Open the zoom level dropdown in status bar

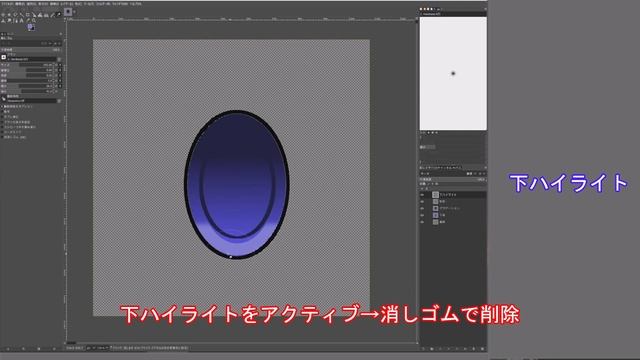[102, 348]
